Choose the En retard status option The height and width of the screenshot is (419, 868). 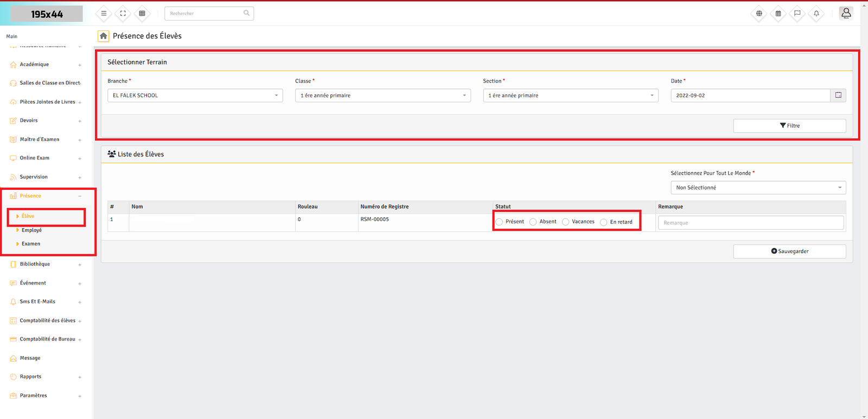(x=604, y=222)
